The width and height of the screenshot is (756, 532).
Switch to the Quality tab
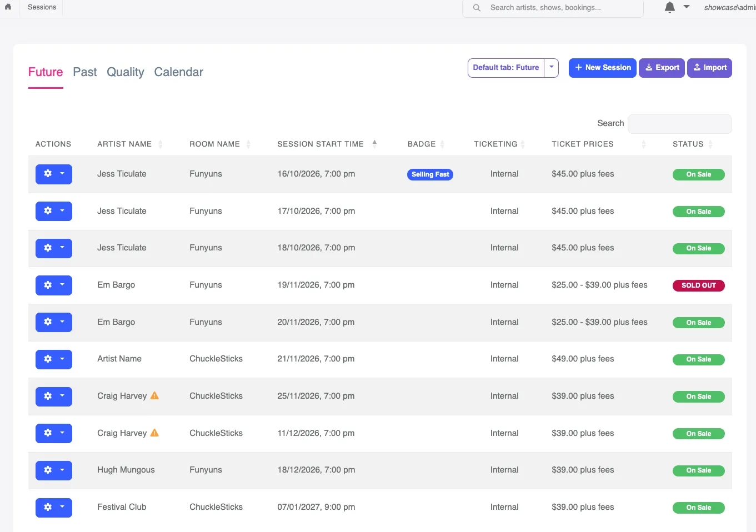126,72
